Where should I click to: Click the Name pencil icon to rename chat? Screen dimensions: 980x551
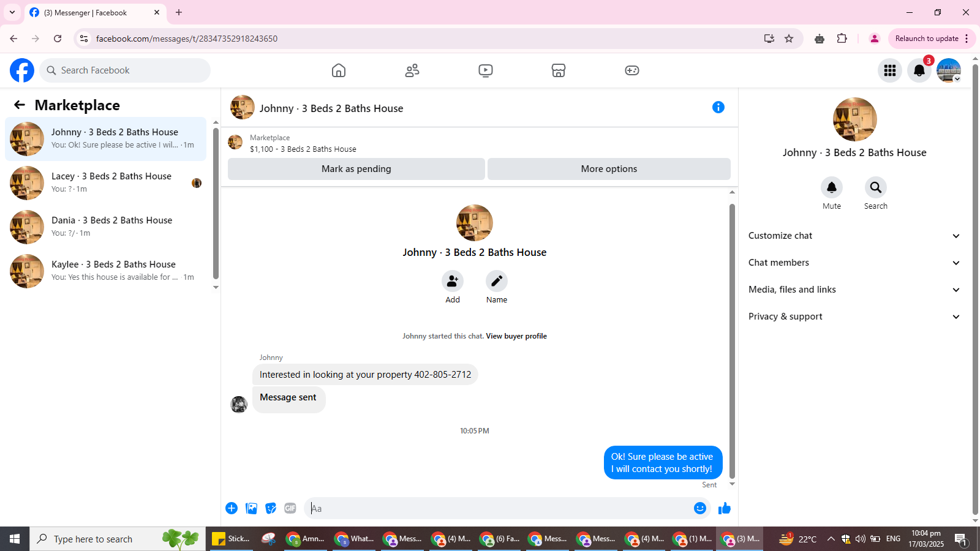tap(497, 281)
